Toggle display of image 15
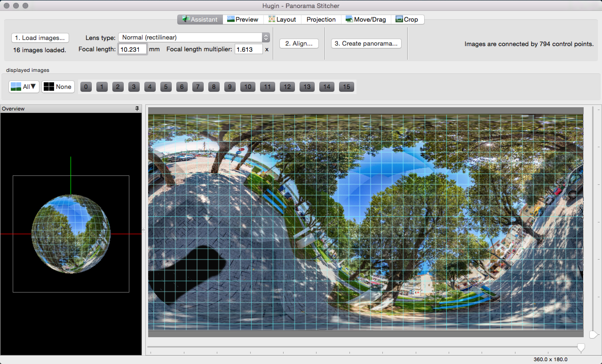Image resolution: width=602 pixels, height=364 pixels. coord(346,87)
